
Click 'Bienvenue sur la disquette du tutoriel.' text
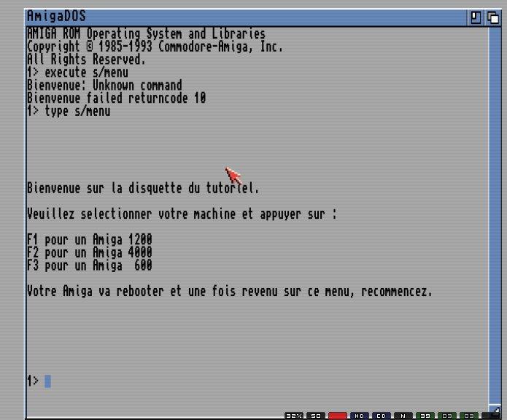pyautogui.click(x=143, y=188)
